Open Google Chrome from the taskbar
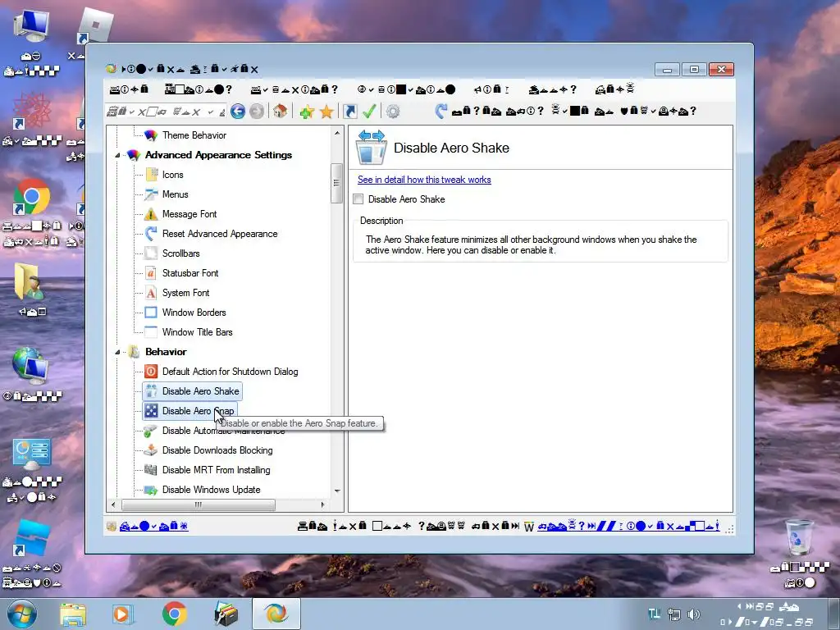The height and width of the screenshot is (630, 840). click(174, 614)
